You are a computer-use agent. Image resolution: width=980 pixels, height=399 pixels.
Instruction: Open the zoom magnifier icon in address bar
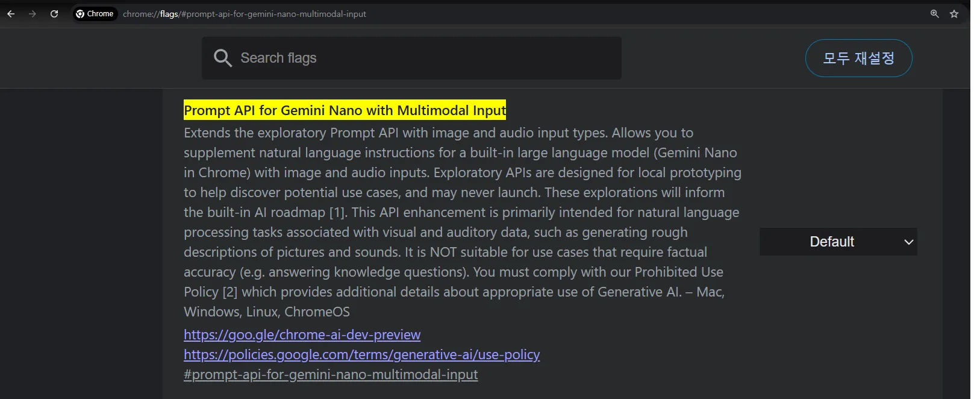tap(934, 14)
